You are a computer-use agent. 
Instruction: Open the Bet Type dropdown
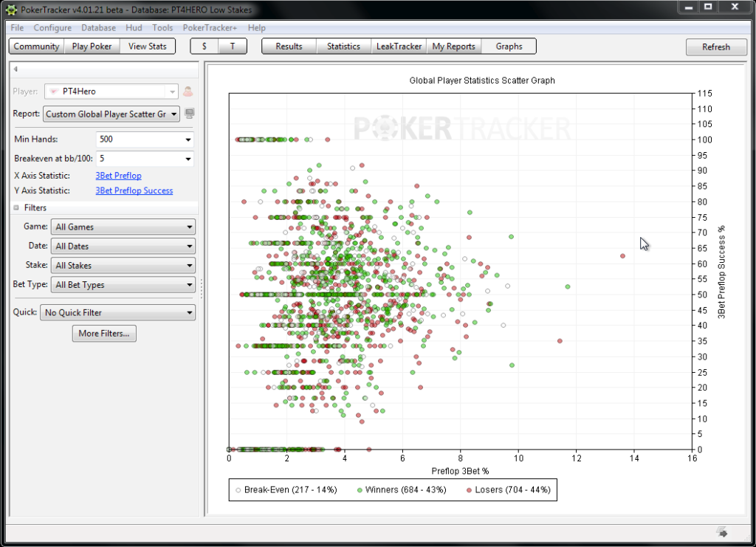(123, 285)
